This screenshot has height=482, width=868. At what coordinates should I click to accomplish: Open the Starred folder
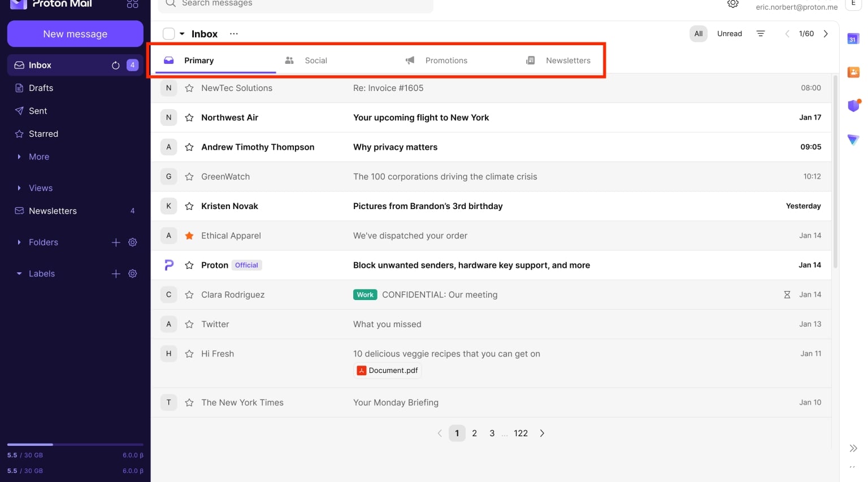click(75, 134)
